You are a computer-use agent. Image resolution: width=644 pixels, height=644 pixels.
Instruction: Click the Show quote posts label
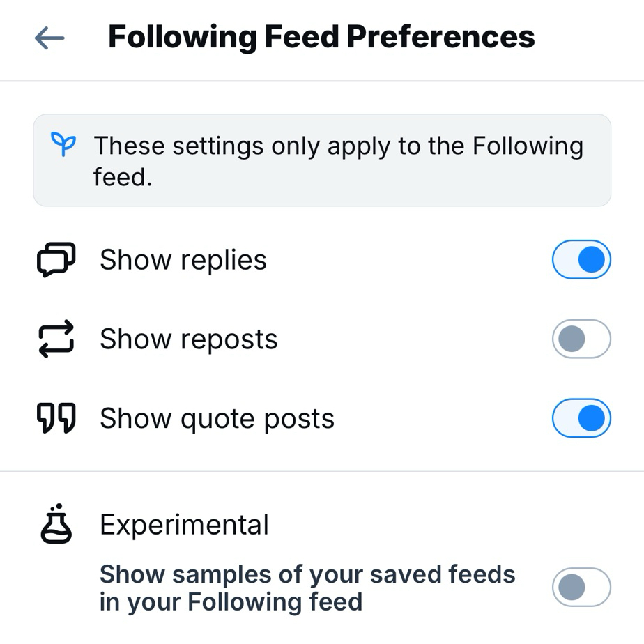point(217,419)
